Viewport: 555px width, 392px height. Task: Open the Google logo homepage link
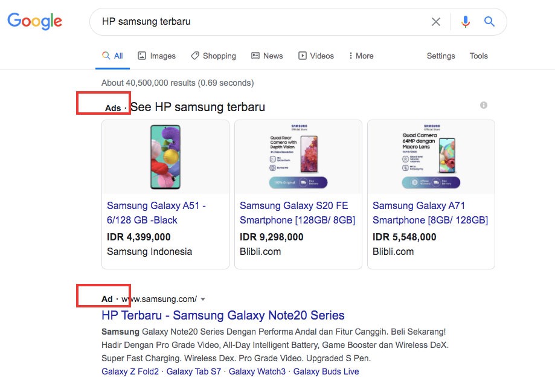tap(34, 21)
